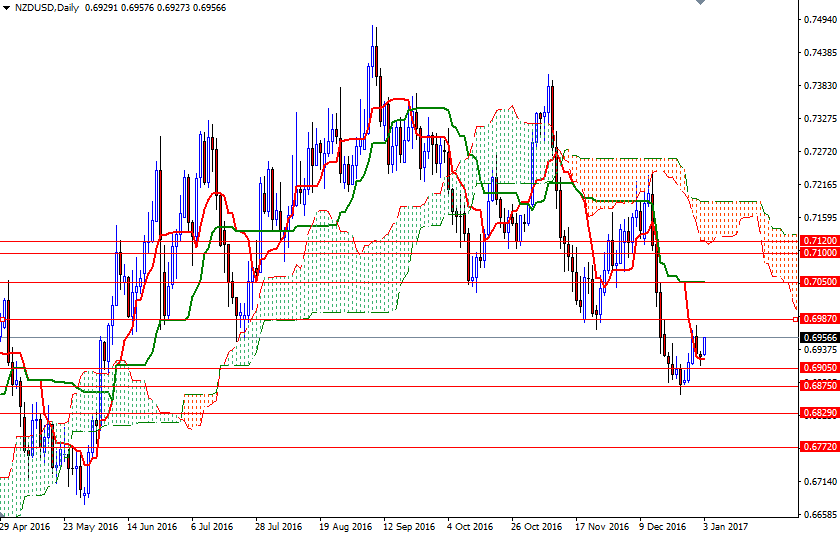
Task: Click the 0.67140 price scale value
Action: click(820, 482)
